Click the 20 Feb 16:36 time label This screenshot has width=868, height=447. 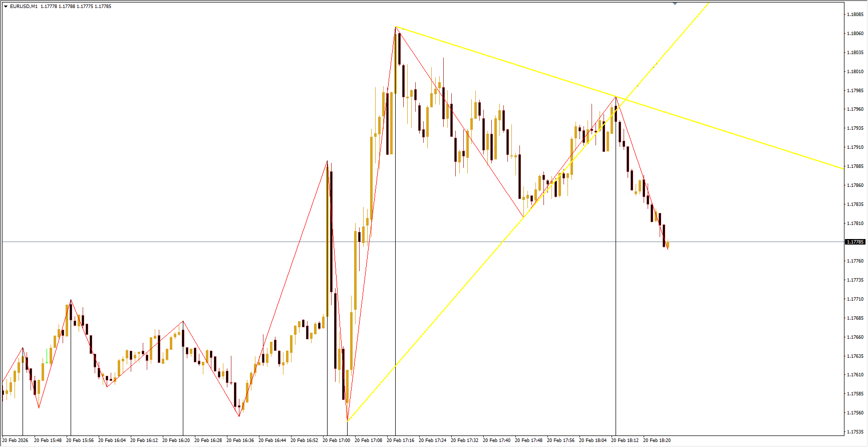240,440
